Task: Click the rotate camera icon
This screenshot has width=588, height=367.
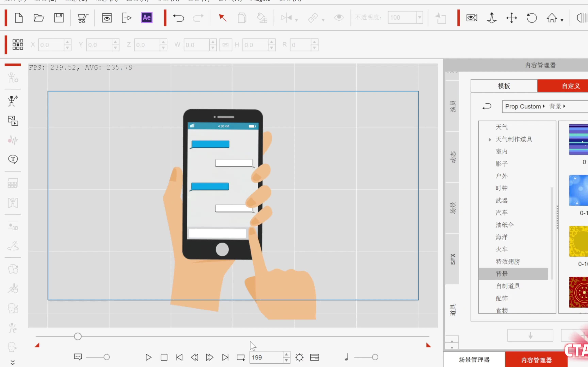Action: [x=531, y=18]
